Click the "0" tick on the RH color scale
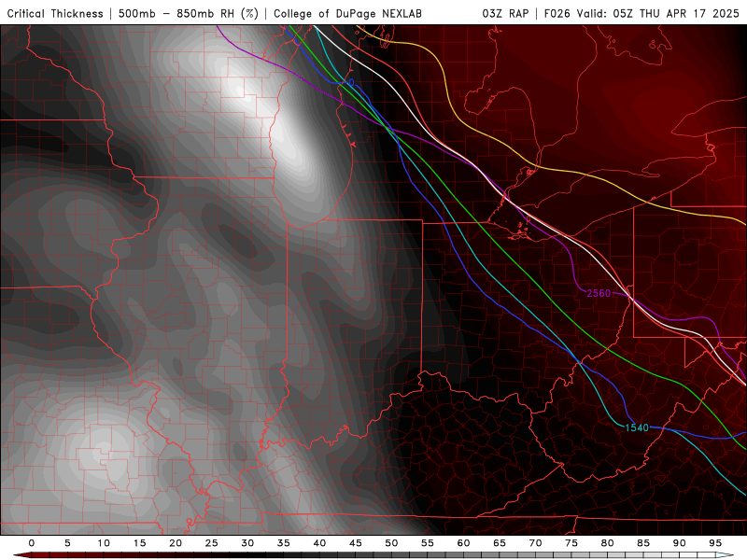 32,543
